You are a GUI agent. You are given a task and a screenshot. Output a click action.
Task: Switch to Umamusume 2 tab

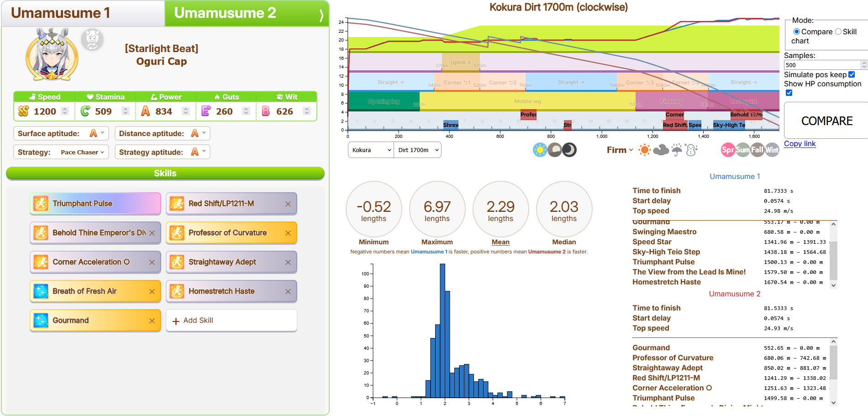pyautogui.click(x=247, y=13)
